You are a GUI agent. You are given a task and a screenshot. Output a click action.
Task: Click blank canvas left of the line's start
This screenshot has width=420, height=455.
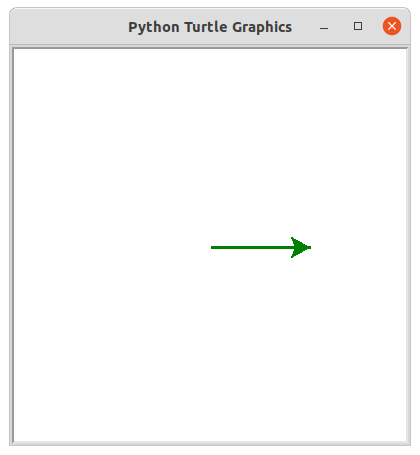pyautogui.click(x=112, y=247)
